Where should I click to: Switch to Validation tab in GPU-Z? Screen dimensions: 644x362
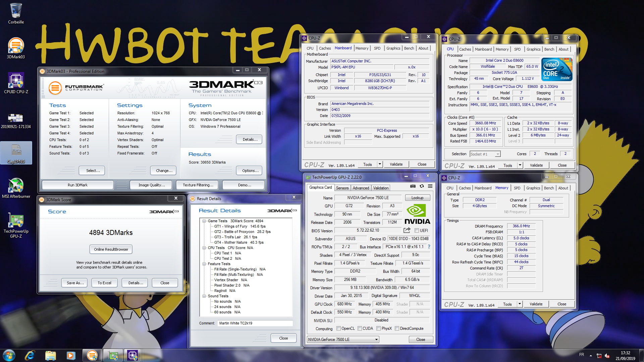tap(381, 188)
